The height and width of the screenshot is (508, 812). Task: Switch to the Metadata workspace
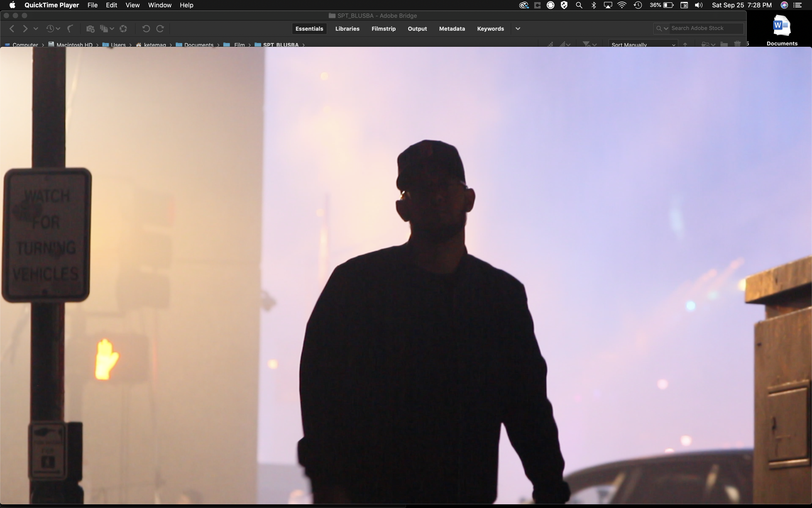(x=452, y=29)
